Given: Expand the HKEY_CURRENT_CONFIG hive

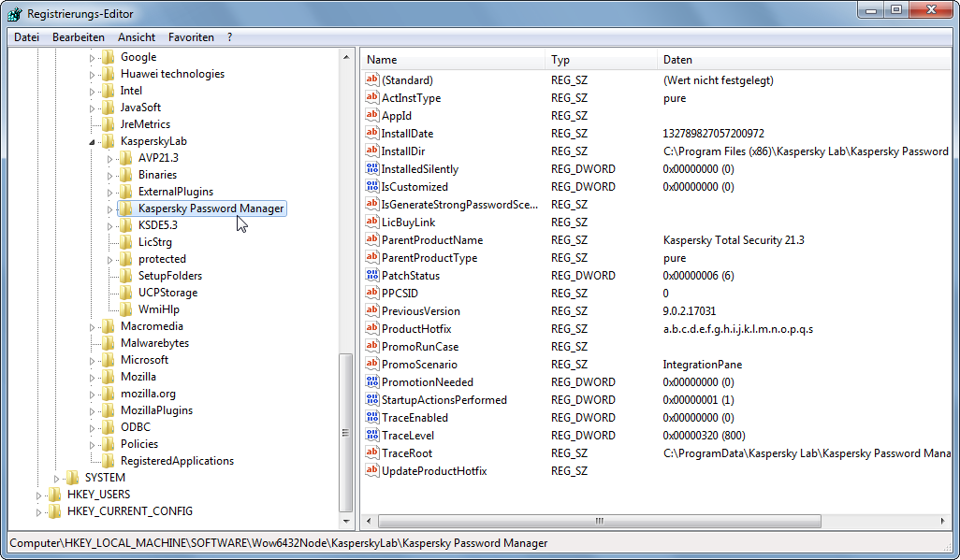Looking at the screenshot, I should pos(38,512).
